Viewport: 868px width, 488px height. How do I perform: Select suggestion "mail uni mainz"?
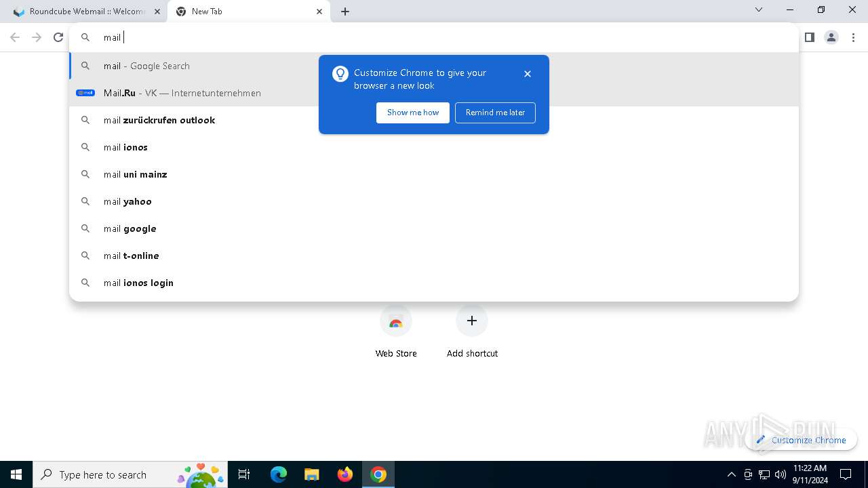434,174
